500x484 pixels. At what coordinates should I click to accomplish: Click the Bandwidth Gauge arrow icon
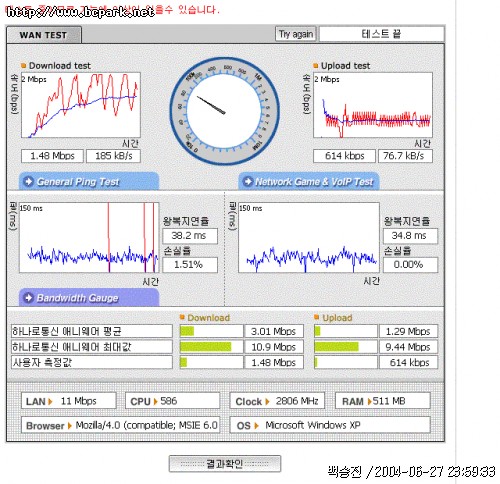29,297
